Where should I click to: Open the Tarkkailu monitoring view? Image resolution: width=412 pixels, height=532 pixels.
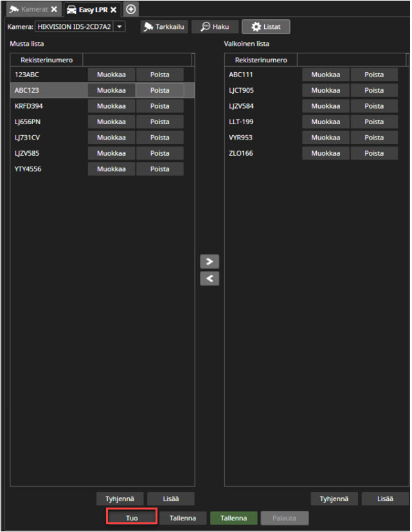coord(165,27)
